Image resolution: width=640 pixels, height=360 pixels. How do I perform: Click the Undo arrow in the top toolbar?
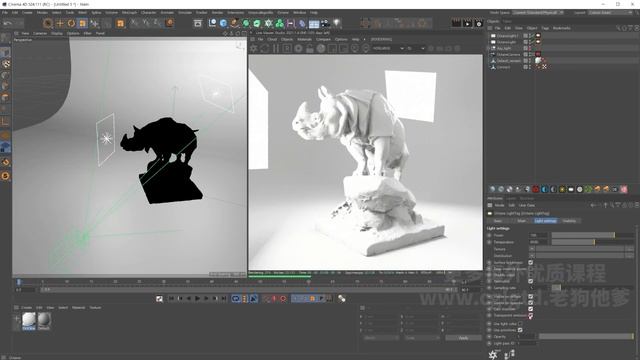click(8, 23)
